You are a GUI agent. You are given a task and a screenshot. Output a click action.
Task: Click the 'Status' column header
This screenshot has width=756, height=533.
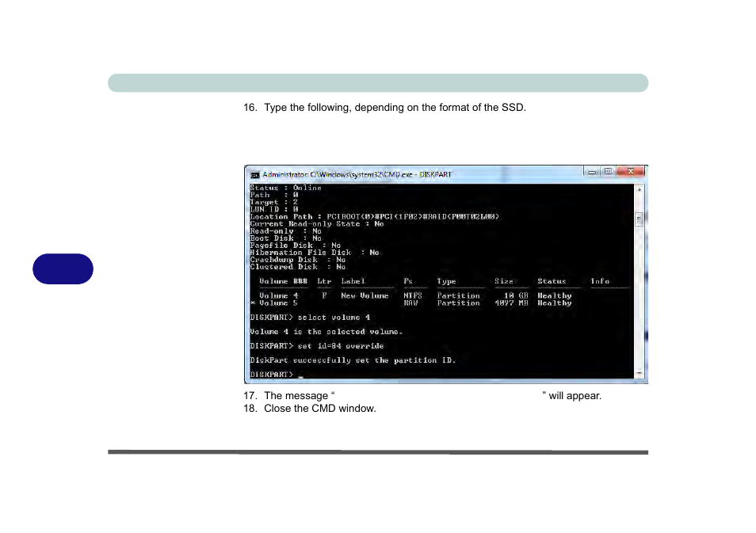pyautogui.click(x=552, y=281)
